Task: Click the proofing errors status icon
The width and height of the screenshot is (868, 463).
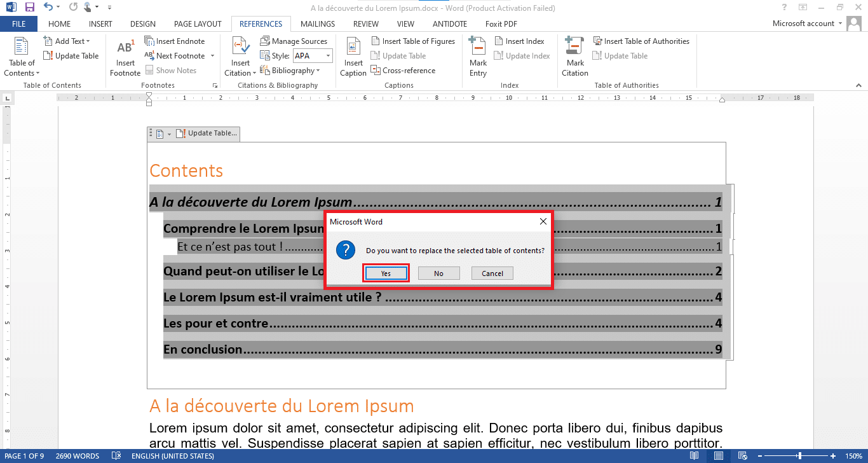Action: tap(116, 456)
